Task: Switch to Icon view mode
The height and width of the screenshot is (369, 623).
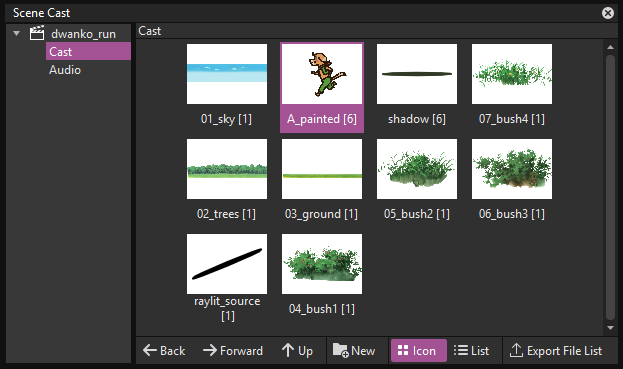Action: click(x=419, y=351)
